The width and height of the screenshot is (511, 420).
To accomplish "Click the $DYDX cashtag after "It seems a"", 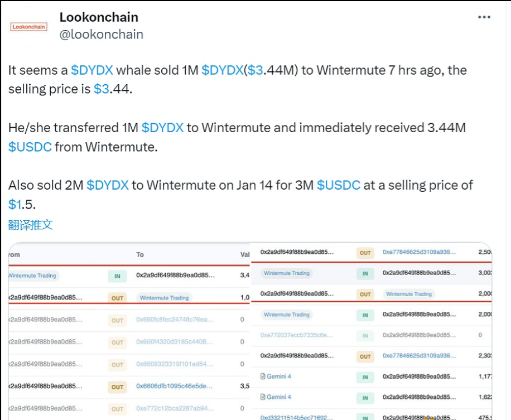I will click(x=92, y=70).
